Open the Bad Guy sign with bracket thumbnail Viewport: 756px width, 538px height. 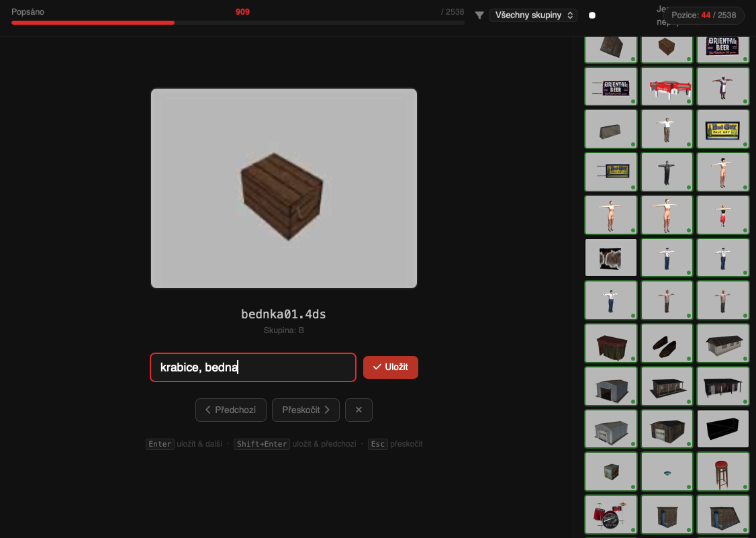coord(611,172)
